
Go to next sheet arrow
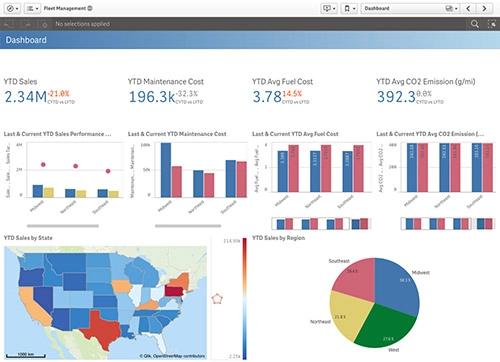(484, 8)
